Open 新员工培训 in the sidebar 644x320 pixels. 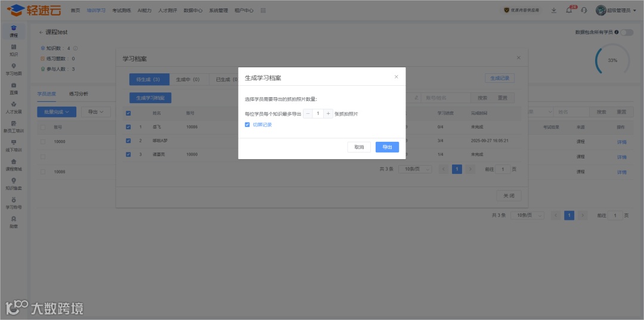tap(14, 127)
